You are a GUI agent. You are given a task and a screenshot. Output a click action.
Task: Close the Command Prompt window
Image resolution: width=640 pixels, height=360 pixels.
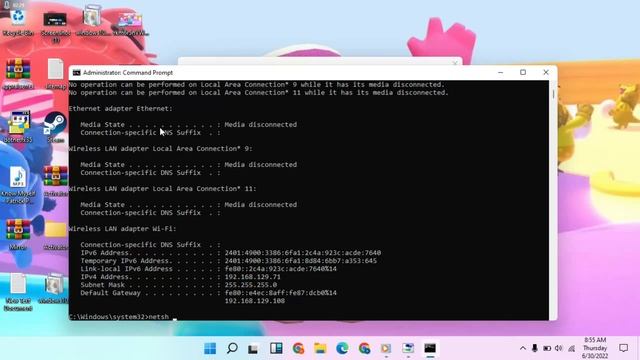click(x=546, y=72)
